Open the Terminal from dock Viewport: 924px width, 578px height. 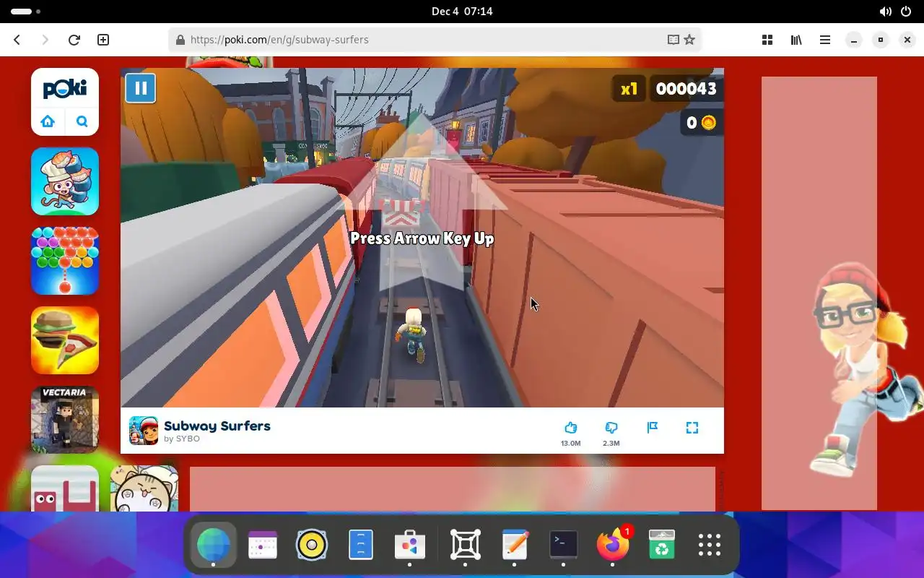[563, 545]
